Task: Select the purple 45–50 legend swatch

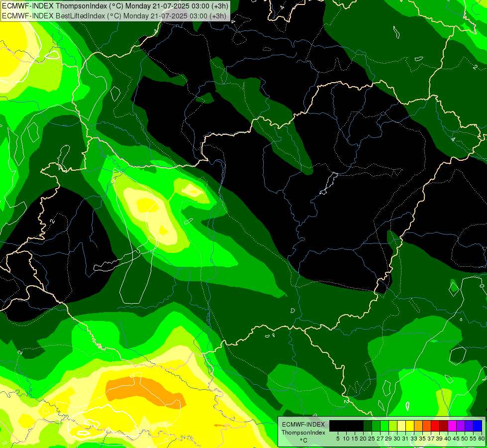Action: click(x=461, y=426)
